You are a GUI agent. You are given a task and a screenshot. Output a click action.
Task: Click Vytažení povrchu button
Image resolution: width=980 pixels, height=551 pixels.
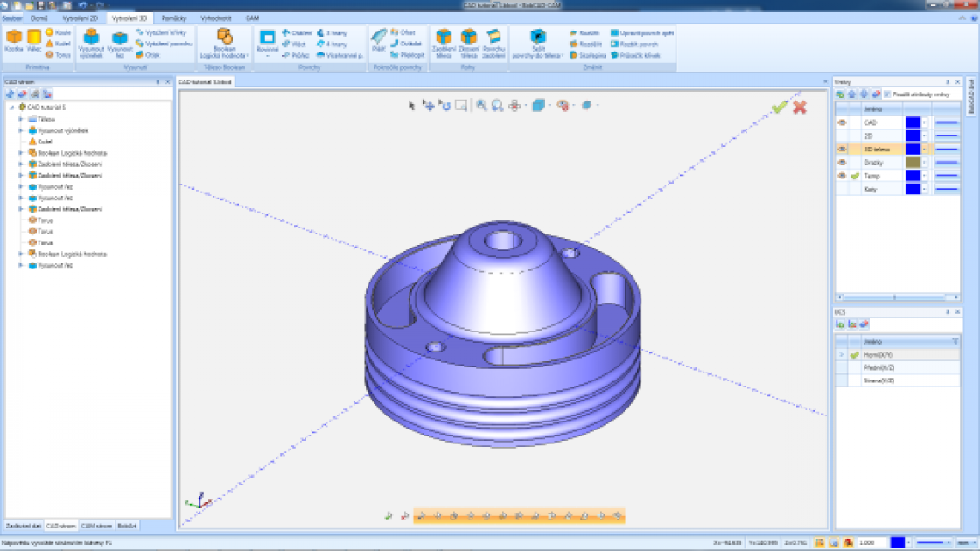(164, 44)
